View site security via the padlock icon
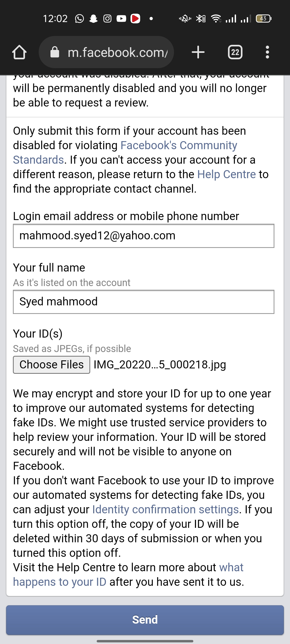This screenshot has height=644, width=290. coord(55,52)
